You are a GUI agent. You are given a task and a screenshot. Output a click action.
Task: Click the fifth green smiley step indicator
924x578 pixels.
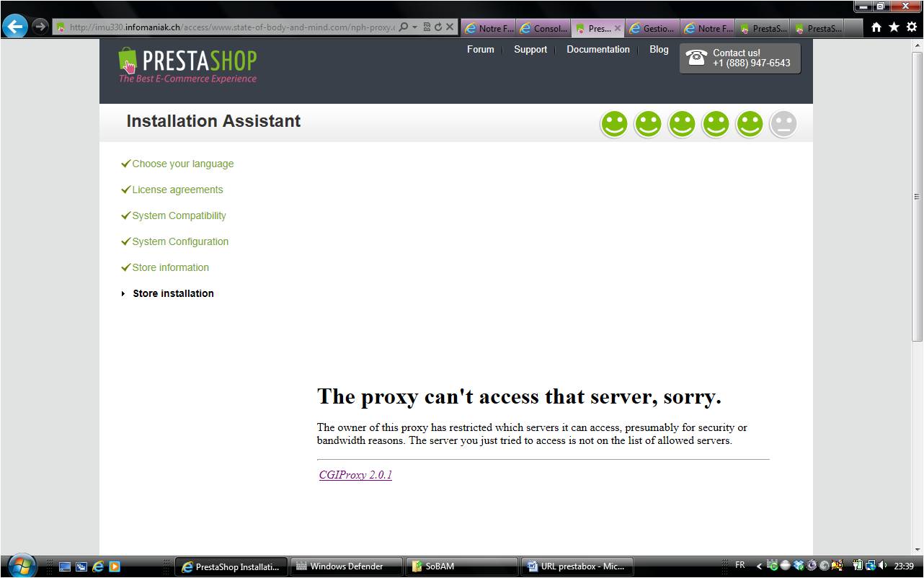click(750, 124)
